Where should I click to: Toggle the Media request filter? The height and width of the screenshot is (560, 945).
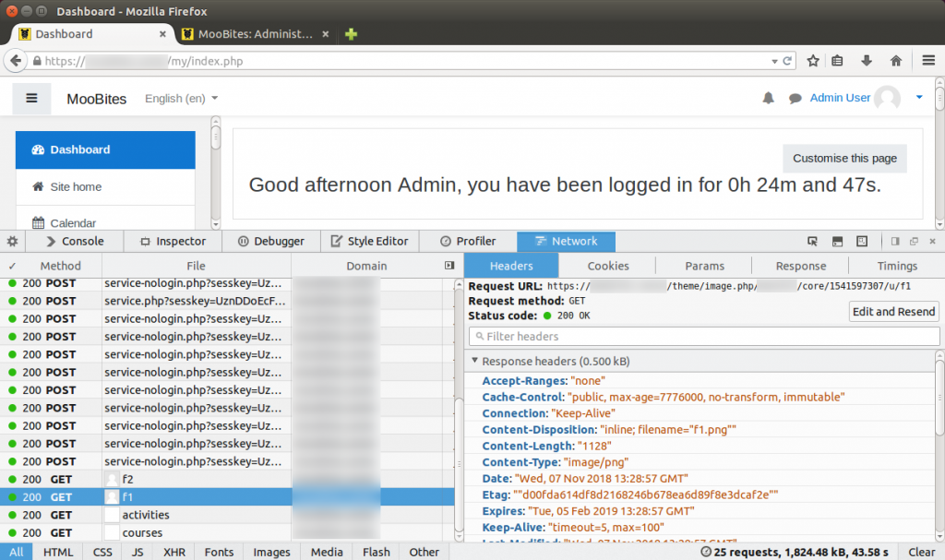click(327, 553)
